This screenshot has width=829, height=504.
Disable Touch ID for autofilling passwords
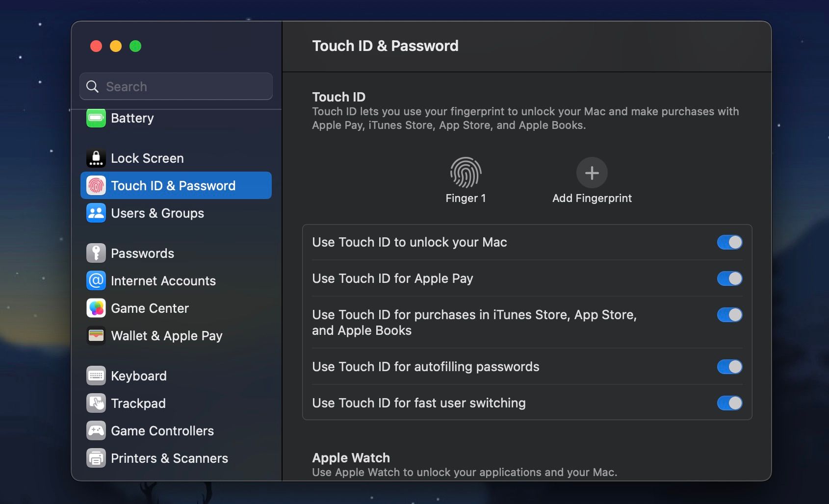pyautogui.click(x=729, y=366)
